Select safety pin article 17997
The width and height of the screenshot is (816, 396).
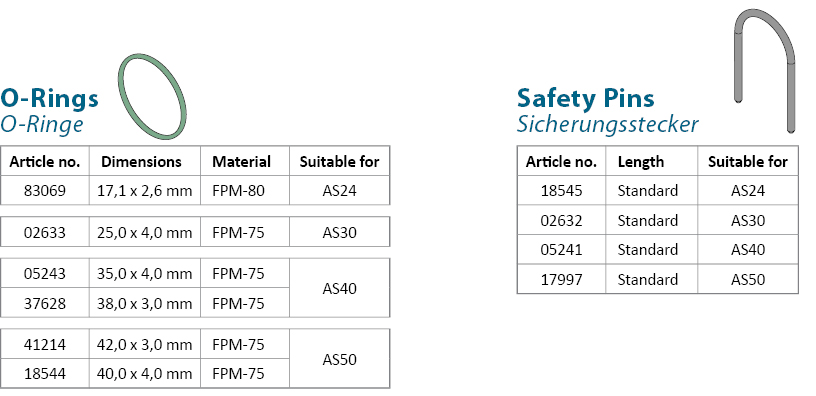pyautogui.click(x=562, y=279)
